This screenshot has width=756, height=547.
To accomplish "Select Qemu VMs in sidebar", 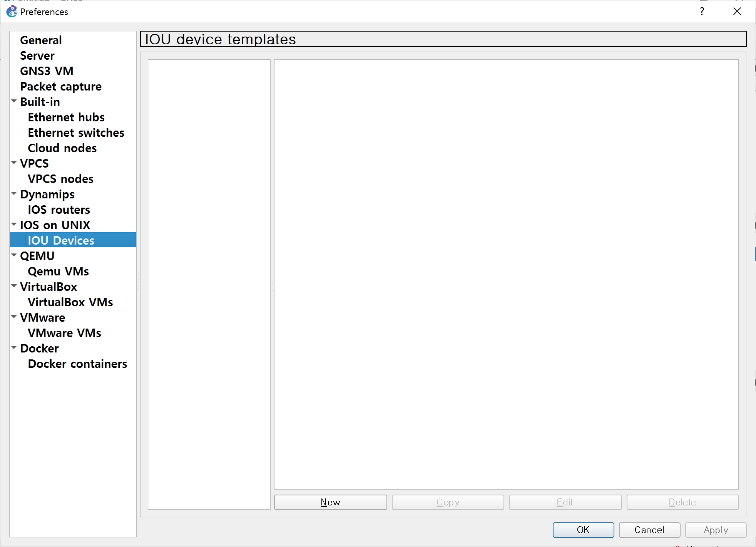I will coord(58,271).
